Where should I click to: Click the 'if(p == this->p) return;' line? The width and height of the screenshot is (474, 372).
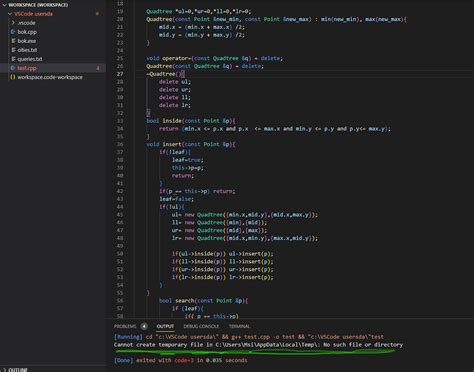[197, 191]
